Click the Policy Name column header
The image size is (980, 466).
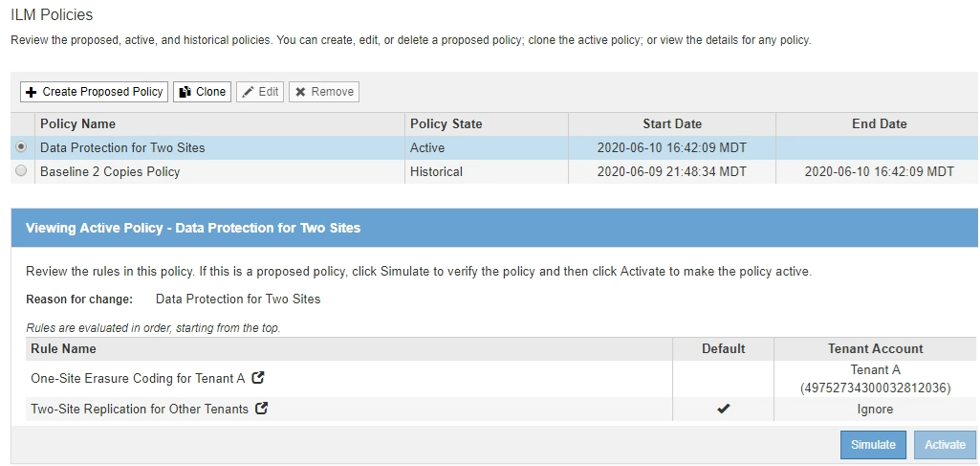77,123
